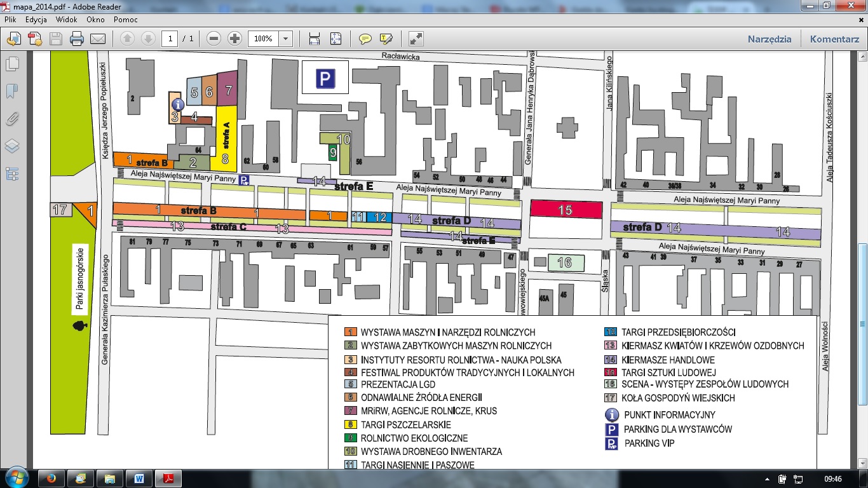Click red zone 15 on the map
Image resolution: width=868 pixels, height=488 pixels.
click(566, 210)
